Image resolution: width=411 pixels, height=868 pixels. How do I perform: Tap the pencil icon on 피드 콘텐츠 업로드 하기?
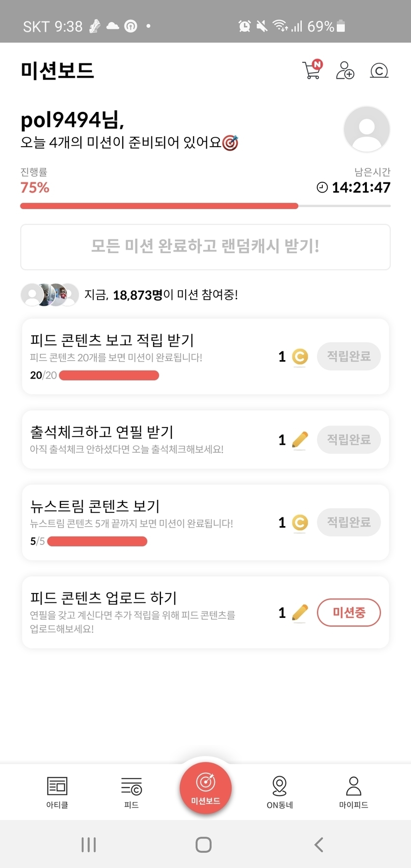coord(300,613)
